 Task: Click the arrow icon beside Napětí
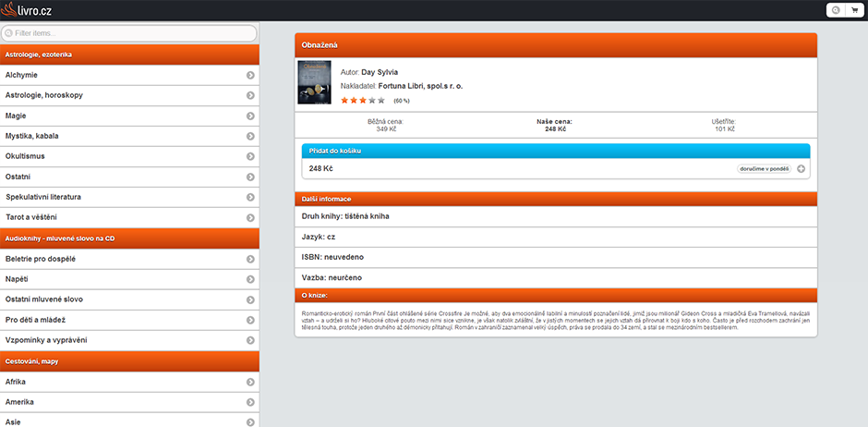(250, 280)
